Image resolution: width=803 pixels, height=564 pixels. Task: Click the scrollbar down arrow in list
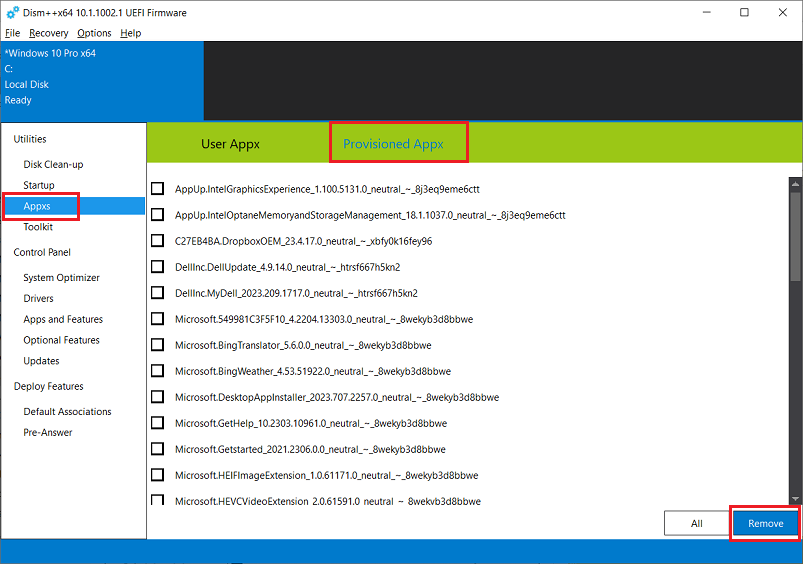coord(794,497)
